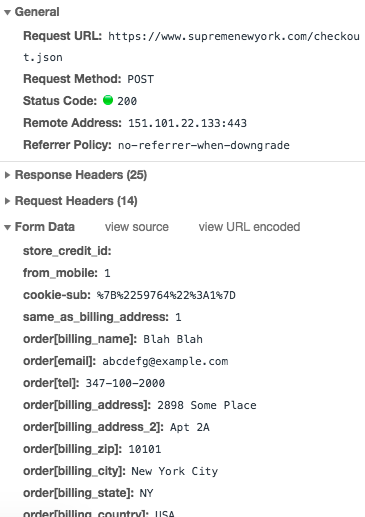Click the view URL encoded link
Image resolution: width=365 pixels, height=517 pixels.
coord(249,227)
